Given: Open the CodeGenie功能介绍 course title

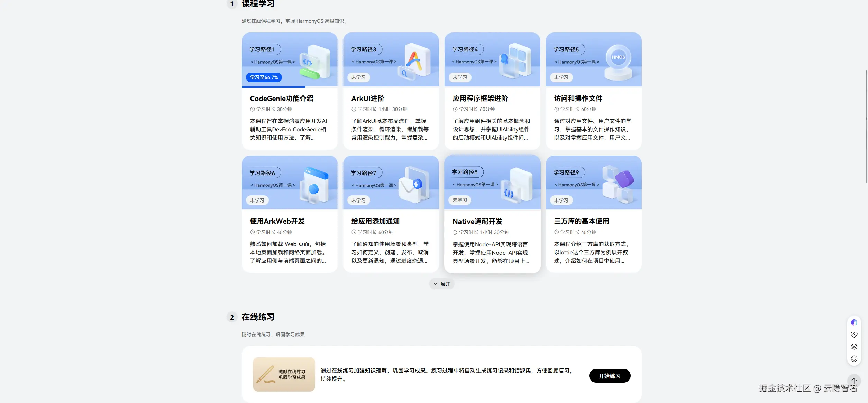Looking at the screenshot, I should point(281,99).
